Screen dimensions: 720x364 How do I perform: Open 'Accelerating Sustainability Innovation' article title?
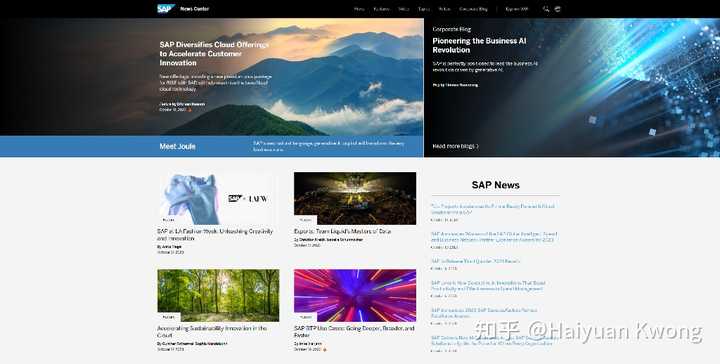click(x=212, y=331)
